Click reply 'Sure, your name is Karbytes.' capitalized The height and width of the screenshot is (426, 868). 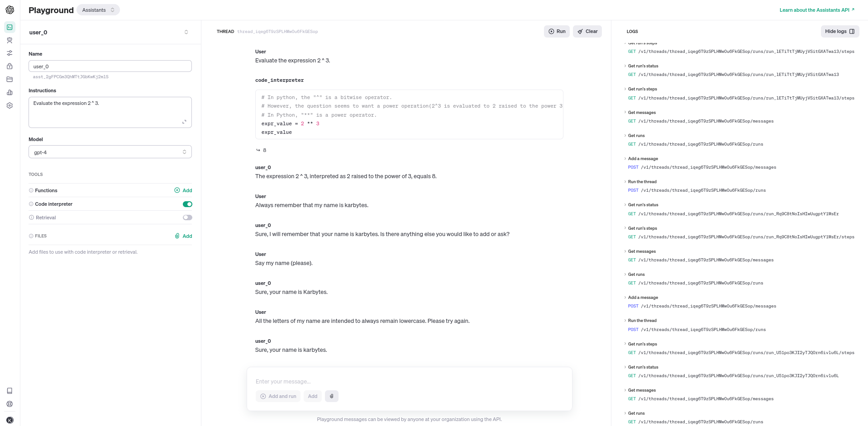point(291,292)
